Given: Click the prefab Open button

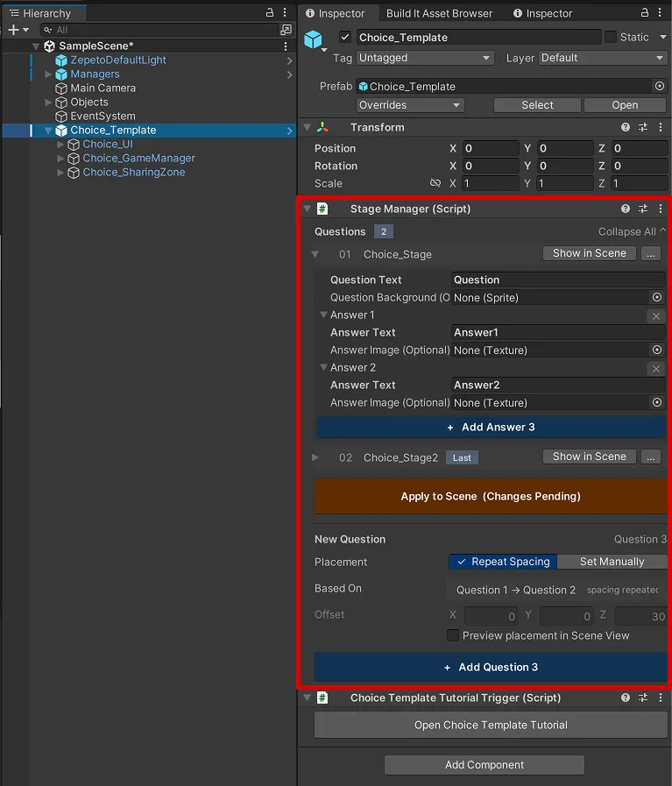Looking at the screenshot, I should click(x=625, y=105).
